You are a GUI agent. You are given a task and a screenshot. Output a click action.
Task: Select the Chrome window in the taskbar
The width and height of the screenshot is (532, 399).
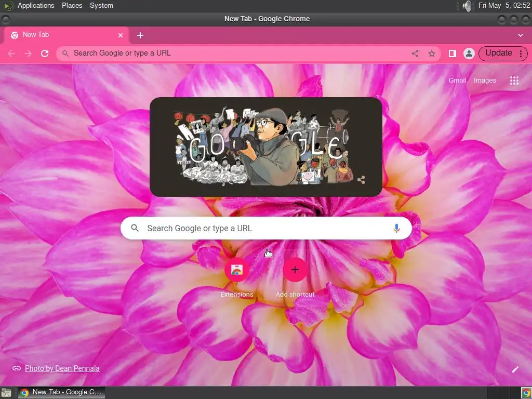click(x=61, y=393)
